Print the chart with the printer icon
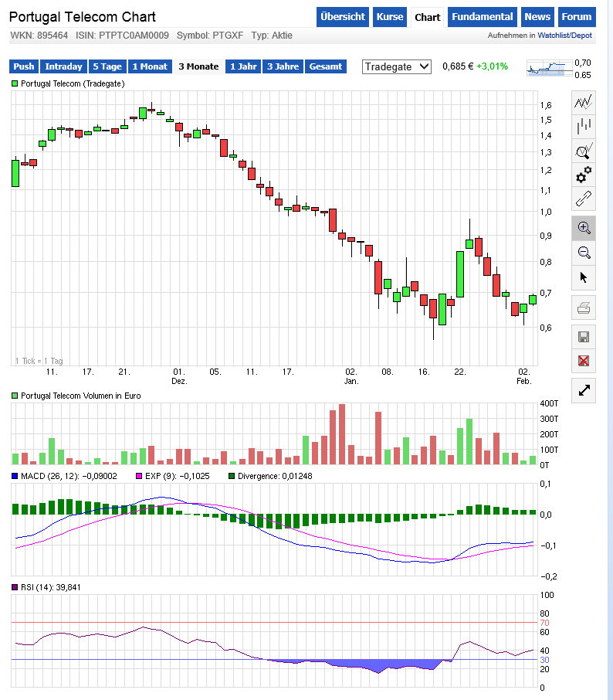Screen dimensions: 613x700 tap(584, 308)
